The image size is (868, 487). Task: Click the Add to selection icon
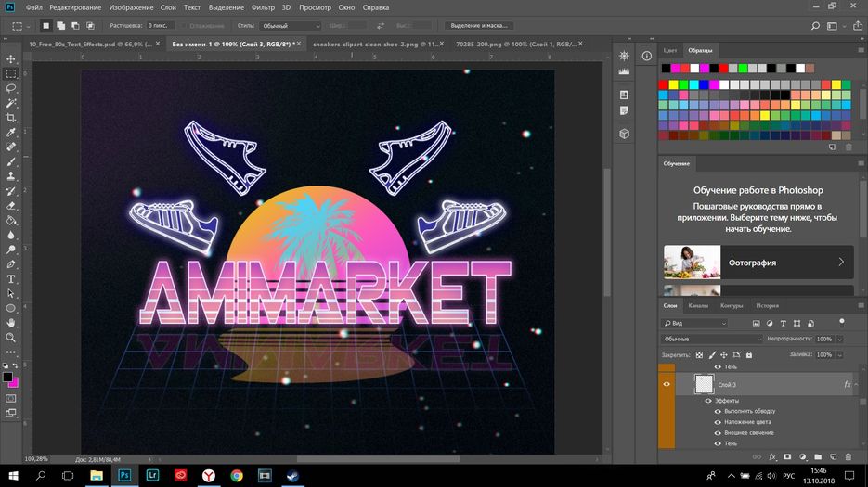(x=61, y=25)
